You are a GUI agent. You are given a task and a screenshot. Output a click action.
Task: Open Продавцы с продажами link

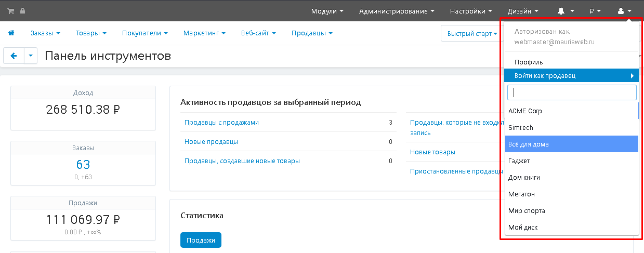click(221, 123)
